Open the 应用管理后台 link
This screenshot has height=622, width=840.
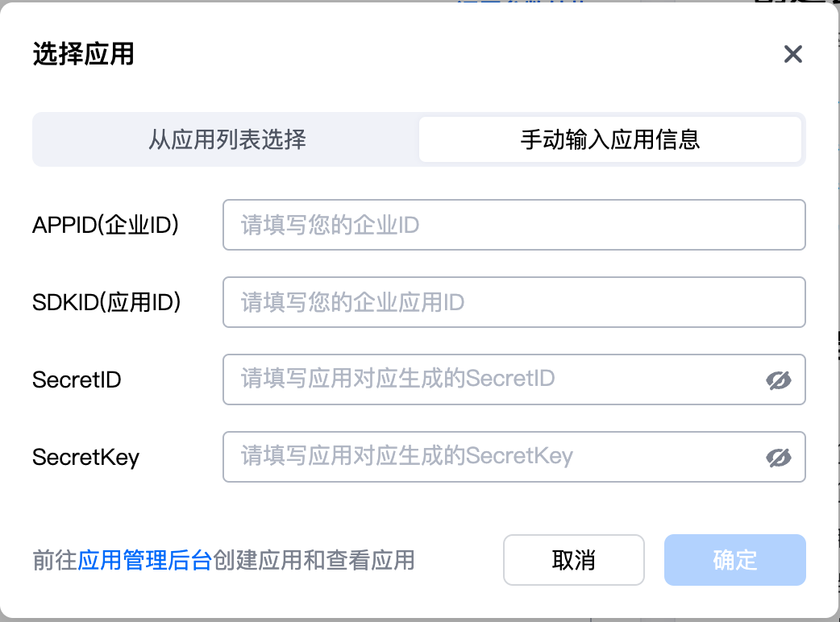[145, 561]
